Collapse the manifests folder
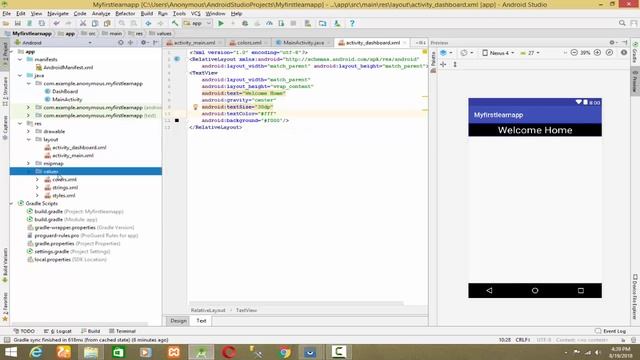640x360 pixels. tap(20, 60)
